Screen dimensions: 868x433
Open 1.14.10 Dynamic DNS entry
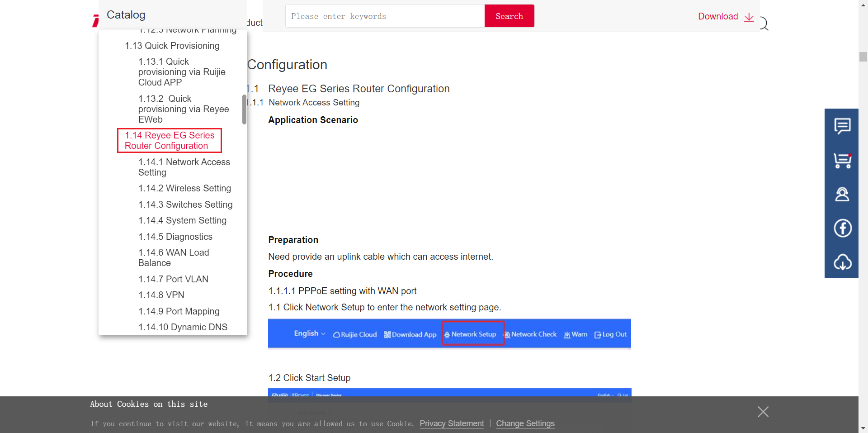[x=183, y=327]
